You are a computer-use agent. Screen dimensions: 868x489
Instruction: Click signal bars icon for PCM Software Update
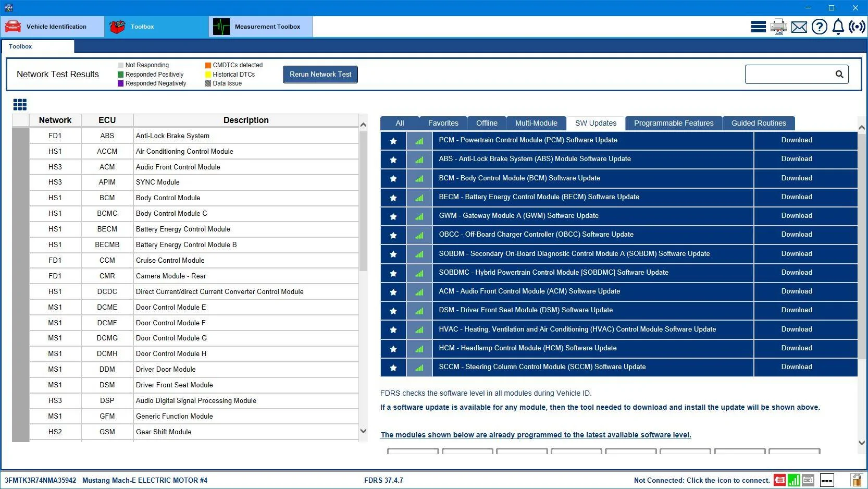pyautogui.click(x=419, y=141)
